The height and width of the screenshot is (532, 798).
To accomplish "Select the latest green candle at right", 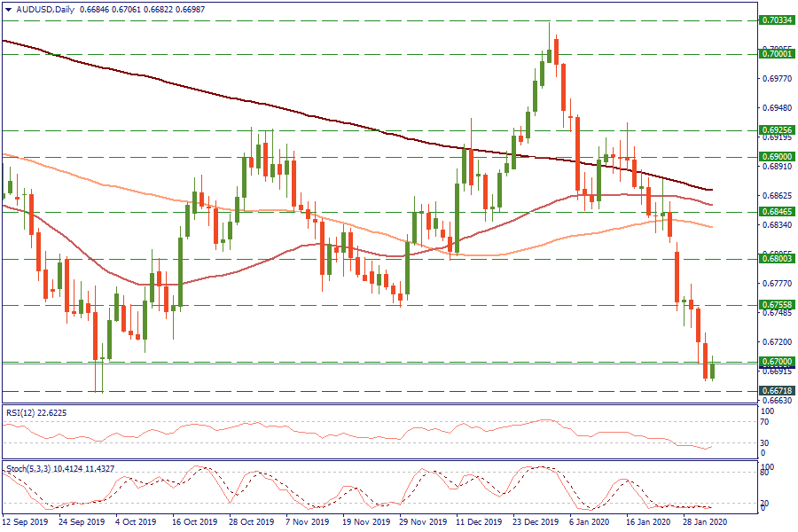I will 713,371.
